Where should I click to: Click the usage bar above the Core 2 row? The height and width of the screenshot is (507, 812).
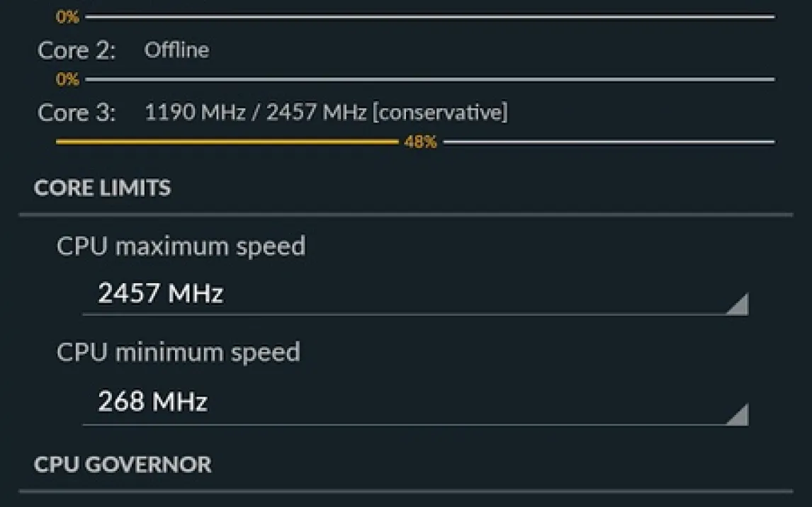pyautogui.click(x=429, y=17)
